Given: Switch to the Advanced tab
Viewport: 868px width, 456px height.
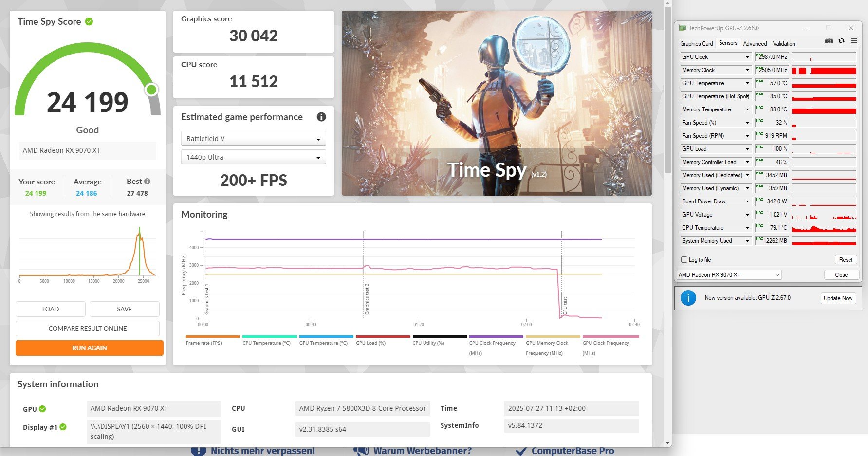Looking at the screenshot, I should 755,44.
